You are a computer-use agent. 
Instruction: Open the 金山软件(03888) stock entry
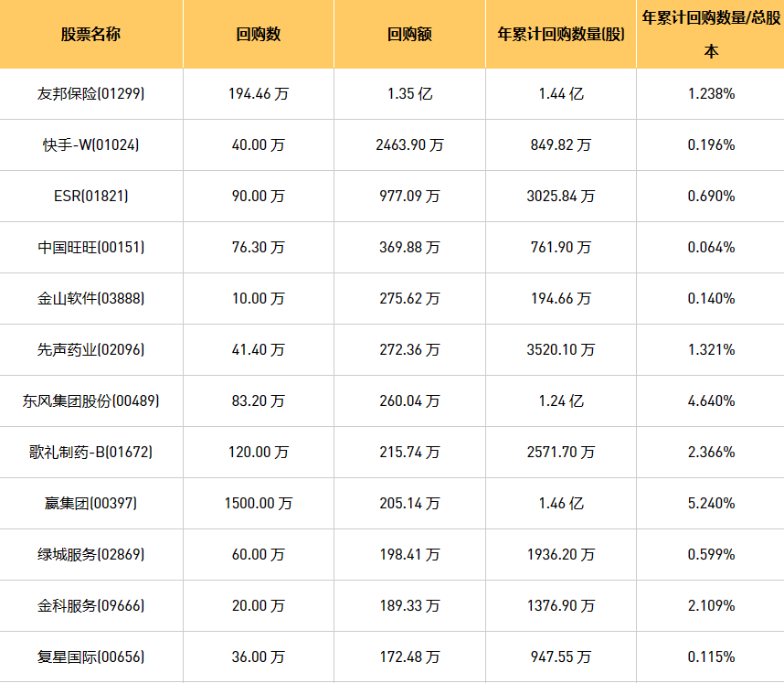pyautogui.click(x=91, y=298)
